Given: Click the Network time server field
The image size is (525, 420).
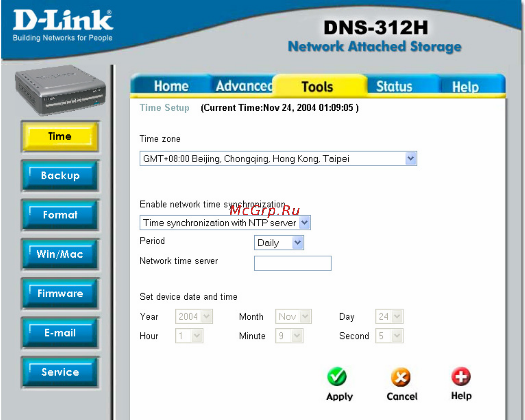Looking at the screenshot, I should (x=293, y=263).
